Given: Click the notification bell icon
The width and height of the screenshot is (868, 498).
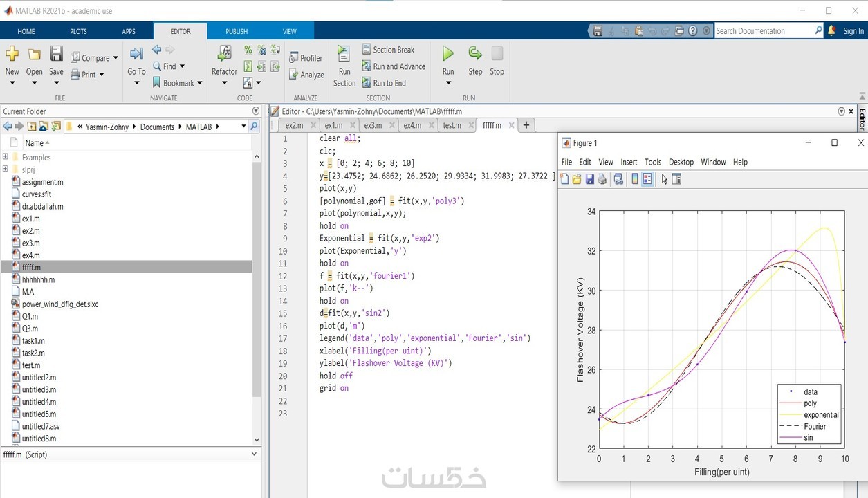Looking at the screenshot, I should [831, 30].
